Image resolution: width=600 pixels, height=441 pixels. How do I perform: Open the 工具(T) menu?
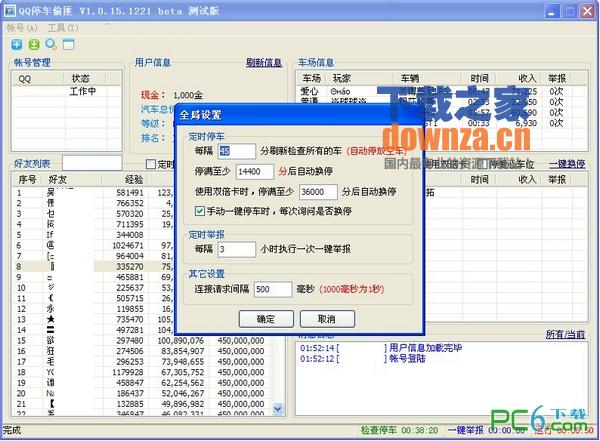pos(63,28)
